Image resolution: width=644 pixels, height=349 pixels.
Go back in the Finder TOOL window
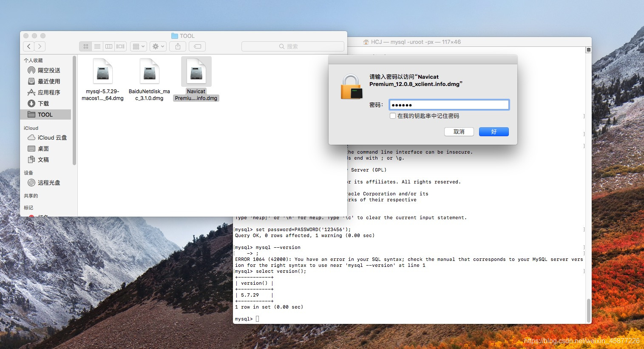point(29,46)
